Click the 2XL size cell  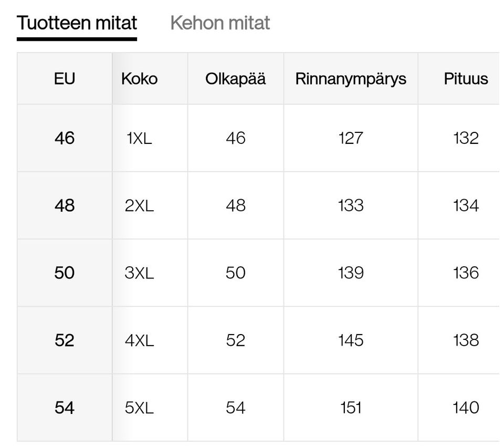(139, 205)
